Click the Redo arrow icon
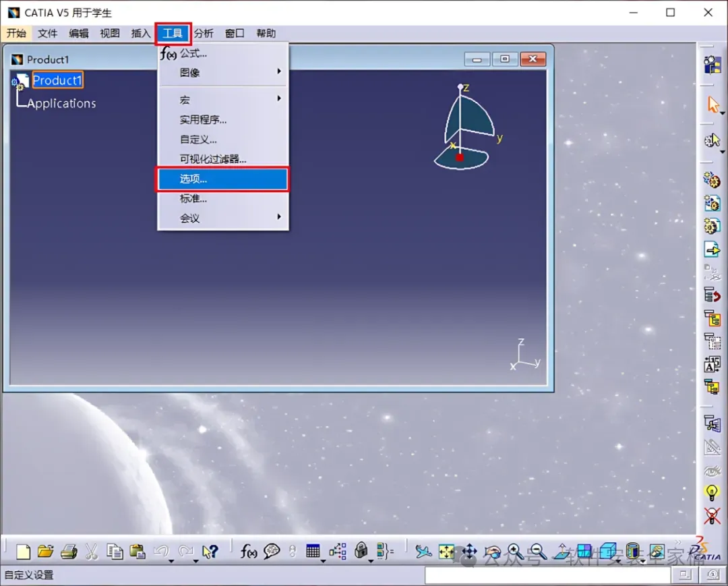 [x=186, y=551]
